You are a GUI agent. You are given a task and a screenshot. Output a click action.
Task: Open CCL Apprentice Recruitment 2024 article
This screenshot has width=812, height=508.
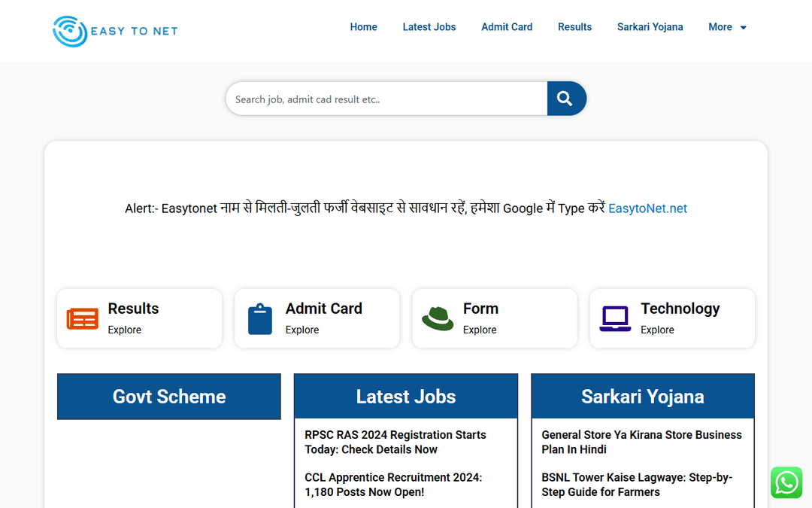coord(393,485)
